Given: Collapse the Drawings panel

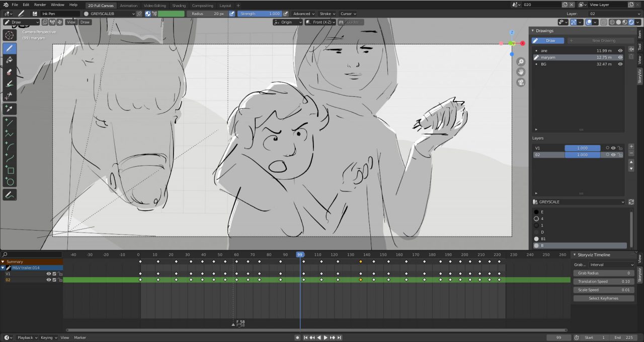Looking at the screenshot, I should pos(533,30).
